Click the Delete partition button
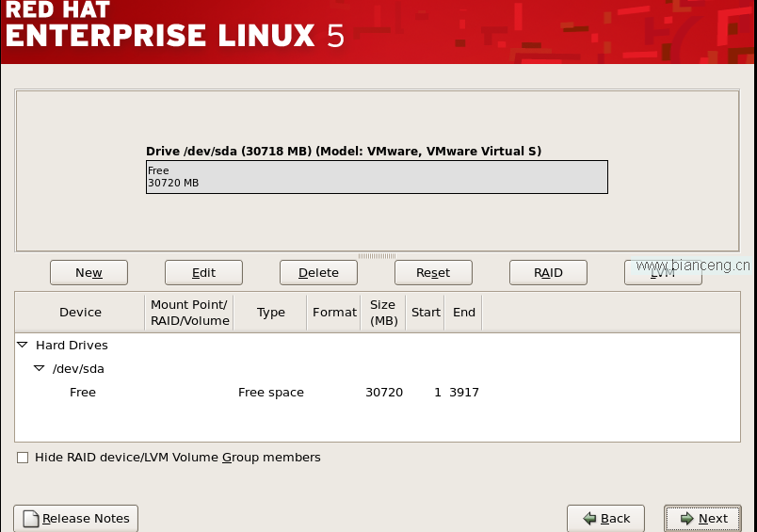Screen dimensions: 757x532 point(318,273)
